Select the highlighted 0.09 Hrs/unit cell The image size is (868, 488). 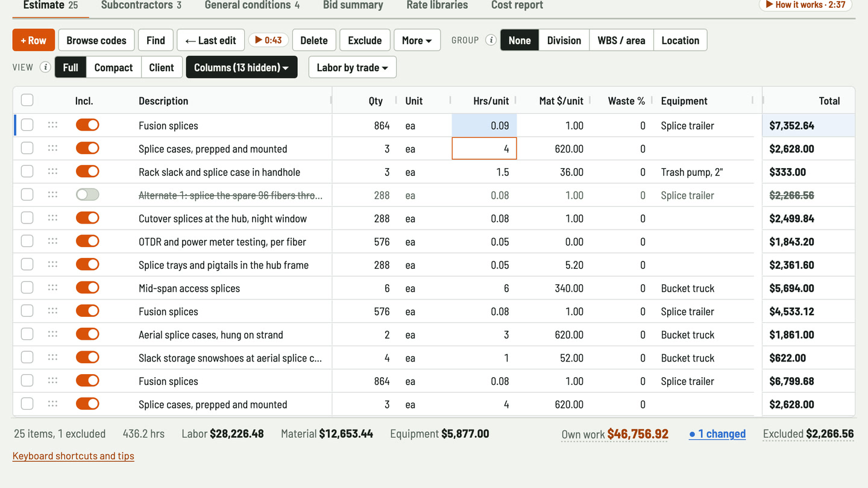[484, 125]
